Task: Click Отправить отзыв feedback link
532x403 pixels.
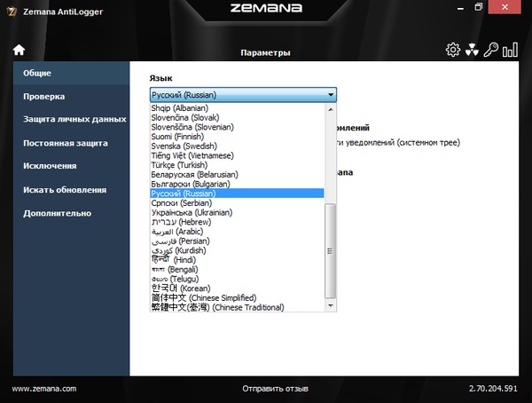Action: pos(275,389)
